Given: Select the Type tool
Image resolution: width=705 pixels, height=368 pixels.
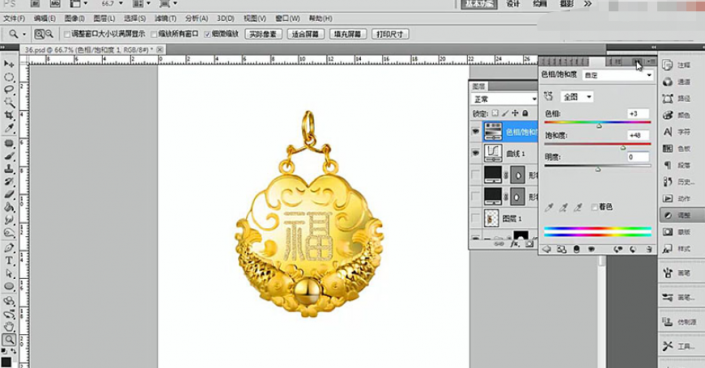Looking at the screenshot, I should pos(9,260).
